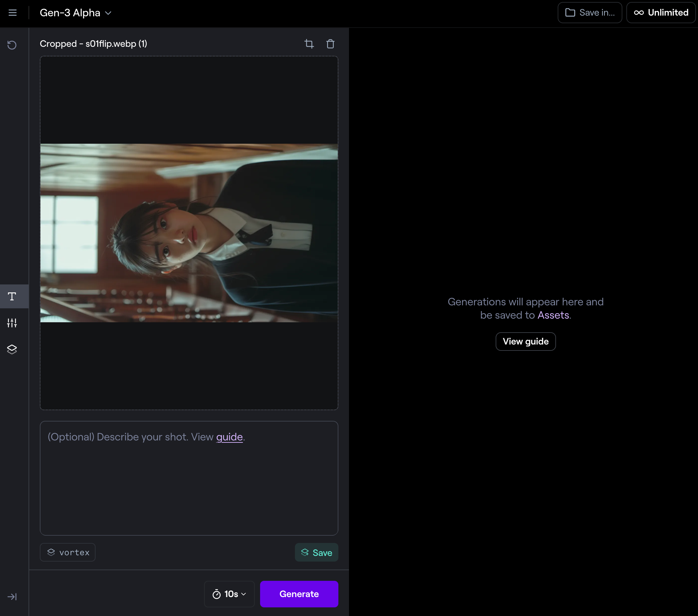Click the crop image icon
This screenshot has height=616, width=698.
309,44
